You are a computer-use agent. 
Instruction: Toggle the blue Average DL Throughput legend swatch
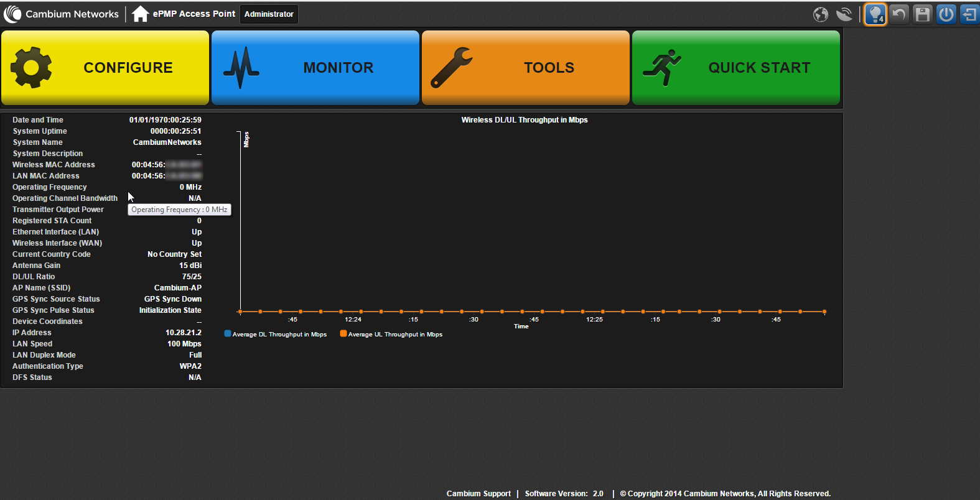point(228,334)
